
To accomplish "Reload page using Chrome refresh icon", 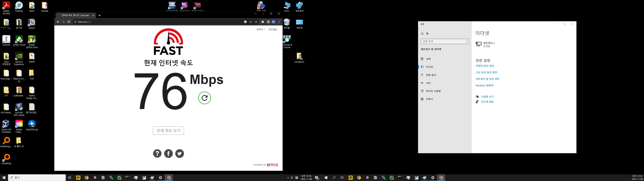I will click(x=69, y=22).
